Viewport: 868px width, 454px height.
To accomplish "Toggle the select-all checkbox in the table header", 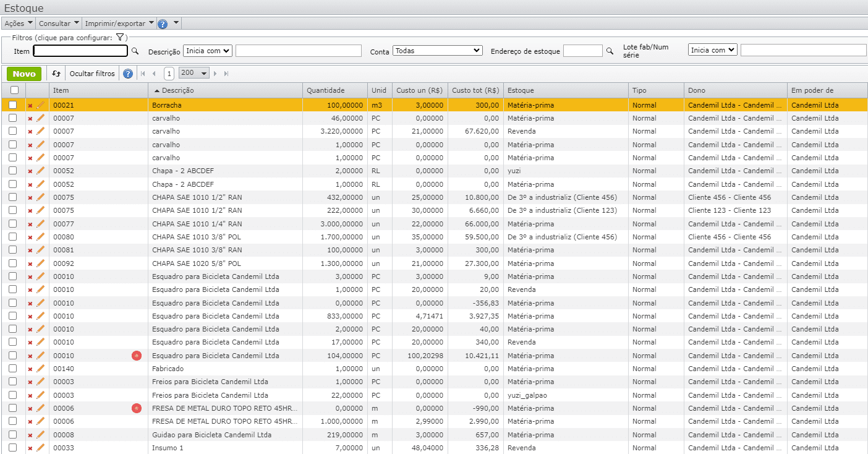I will (x=14, y=91).
